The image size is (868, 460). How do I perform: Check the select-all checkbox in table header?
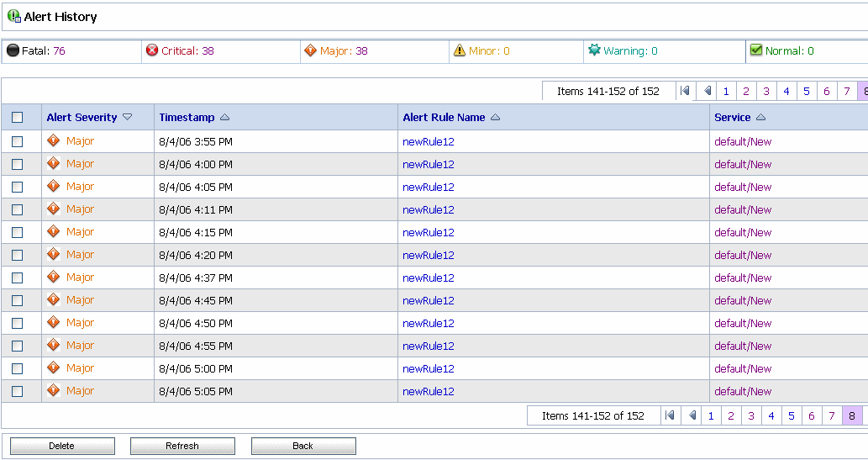(x=17, y=118)
